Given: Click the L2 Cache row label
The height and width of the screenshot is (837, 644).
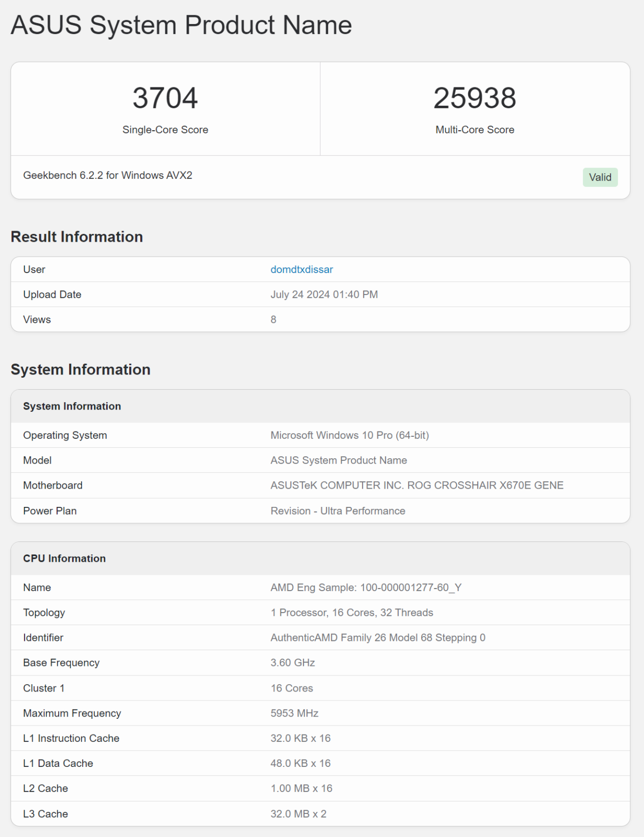Looking at the screenshot, I should tap(46, 788).
